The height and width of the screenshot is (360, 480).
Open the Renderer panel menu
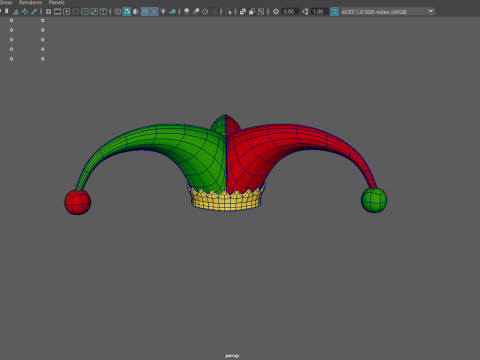30,2
